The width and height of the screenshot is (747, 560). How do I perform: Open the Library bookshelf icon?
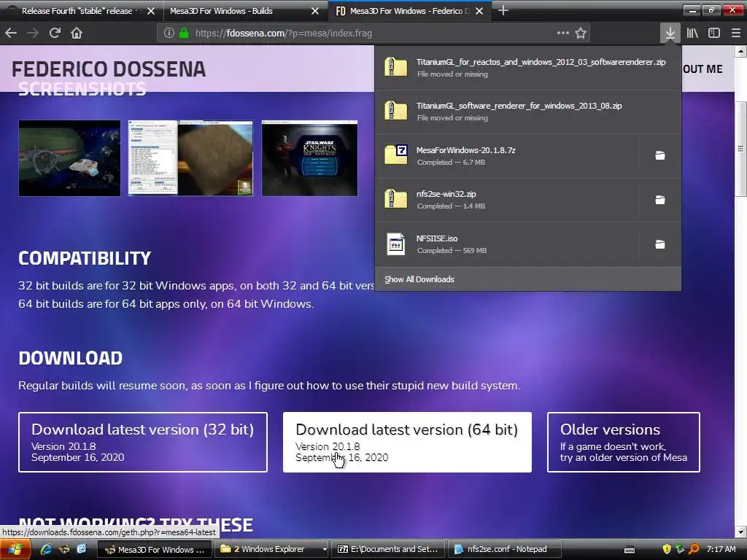point(692,33)
